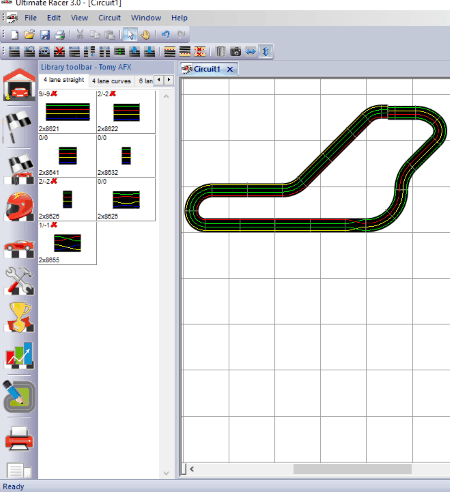Open the Edit menu
Image resolution: width=450 pixels, height=492 pixels.
tap(54, 18)
